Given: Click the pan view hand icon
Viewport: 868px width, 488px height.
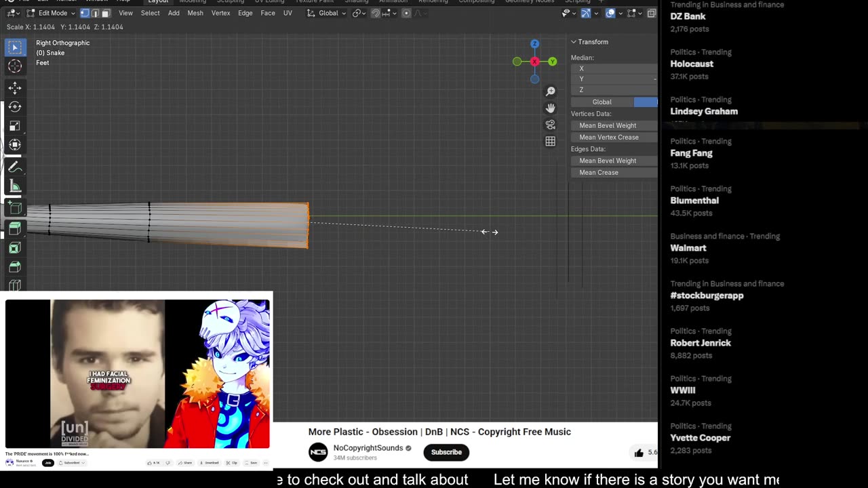Looking at the screenshot, I should [551, 108].
